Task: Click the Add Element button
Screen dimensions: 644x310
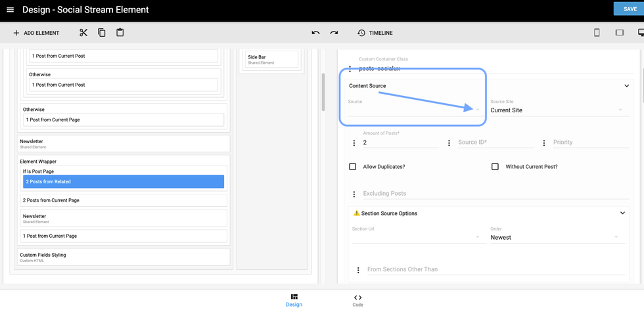Action: (36, 33)
